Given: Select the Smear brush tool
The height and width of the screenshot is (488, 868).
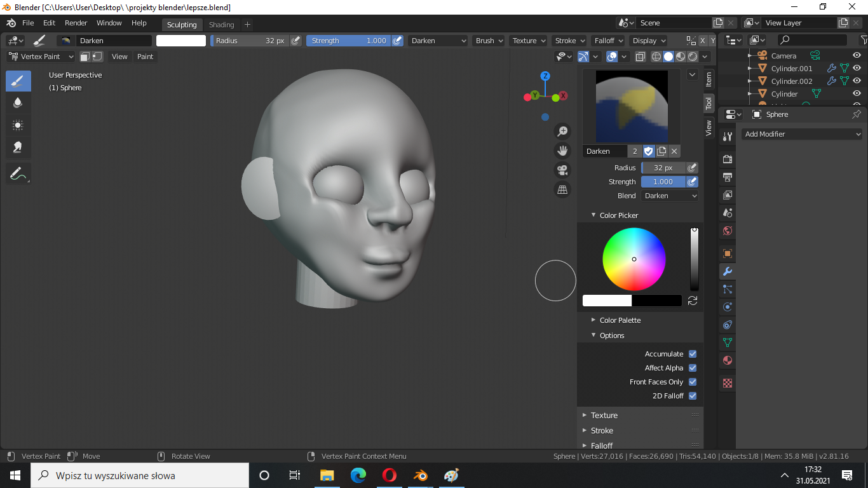Looking at the screenshot, I should [x=18, y=147].
